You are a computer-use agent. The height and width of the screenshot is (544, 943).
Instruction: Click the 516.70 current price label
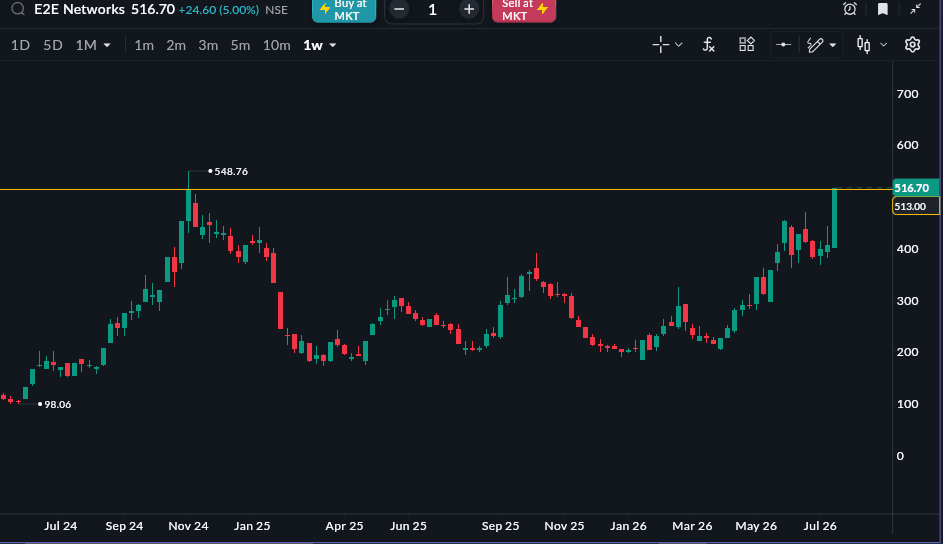coord(915,188)
